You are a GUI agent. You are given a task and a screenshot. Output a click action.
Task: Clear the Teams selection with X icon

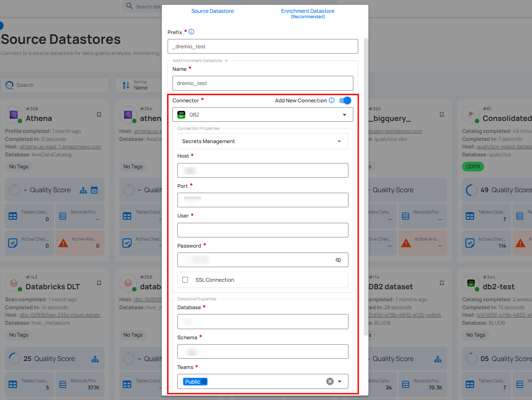click(330, 381)
